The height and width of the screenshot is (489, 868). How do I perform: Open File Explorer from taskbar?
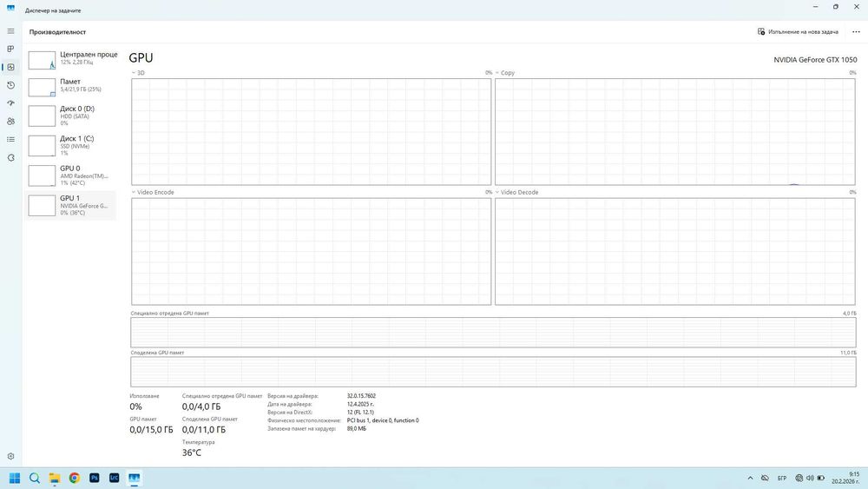click(x=54, y=478)
